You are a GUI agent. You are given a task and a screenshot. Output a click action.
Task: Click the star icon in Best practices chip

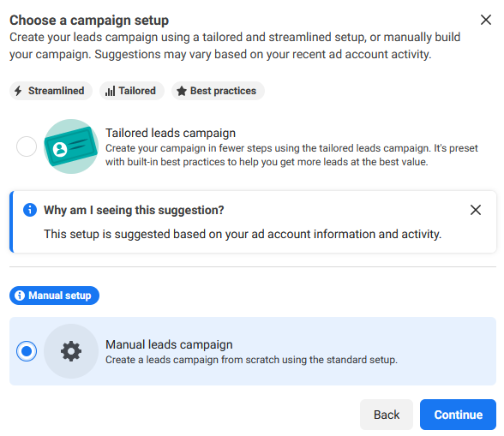click(182, 91)
